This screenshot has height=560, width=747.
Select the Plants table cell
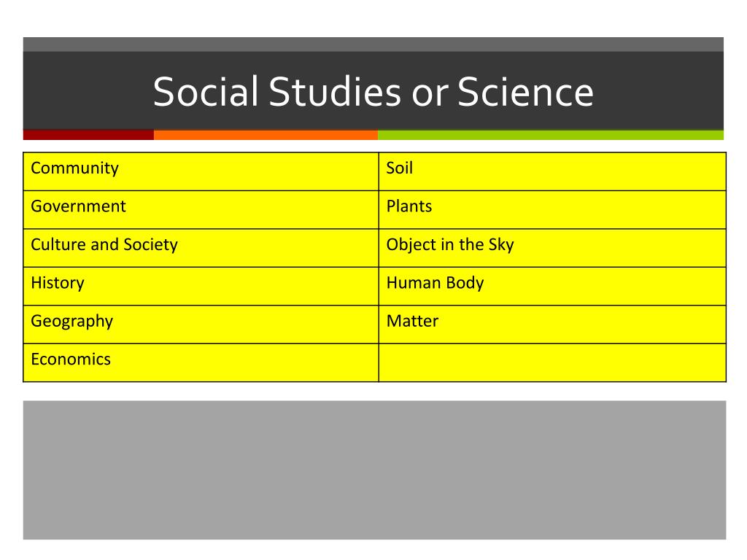553,210
